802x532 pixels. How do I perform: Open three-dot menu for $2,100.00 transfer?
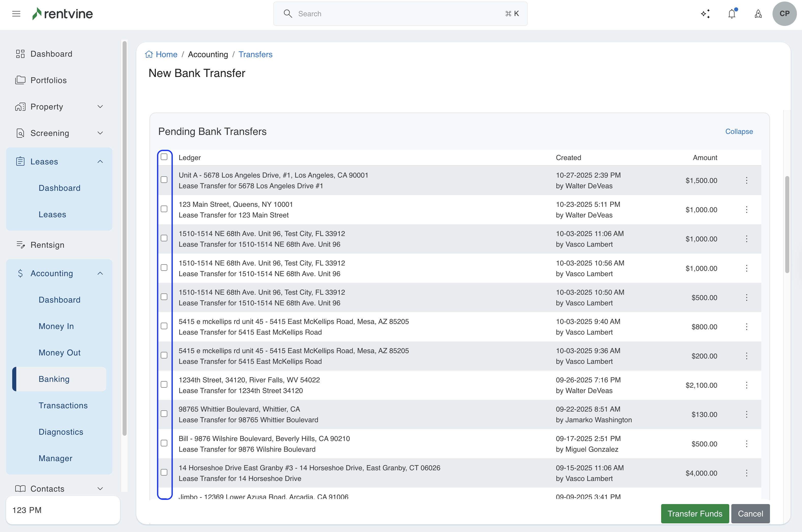[746, 385]
